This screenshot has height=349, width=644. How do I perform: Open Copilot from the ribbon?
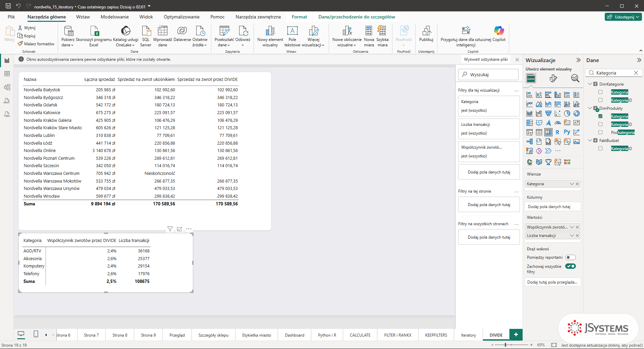[499, 34]
